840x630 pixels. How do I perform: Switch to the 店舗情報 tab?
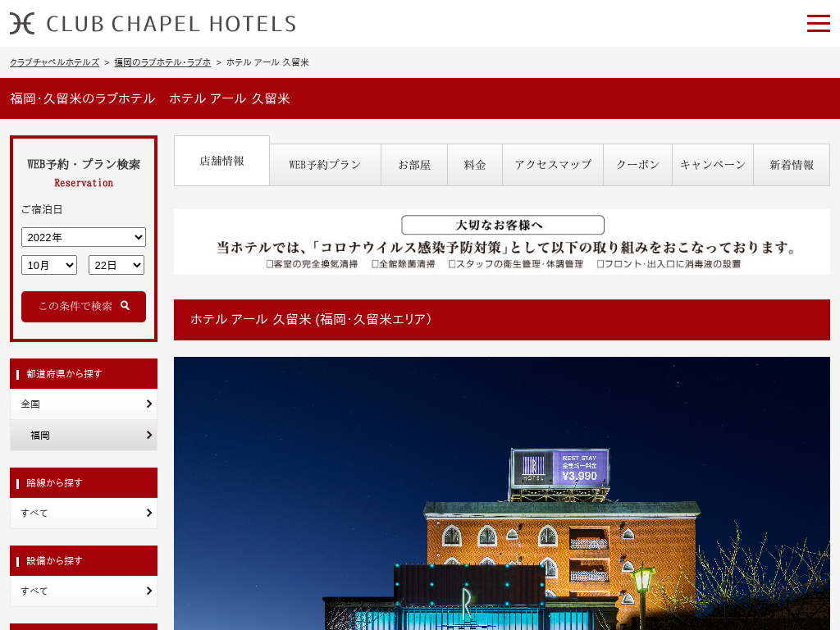221,161
